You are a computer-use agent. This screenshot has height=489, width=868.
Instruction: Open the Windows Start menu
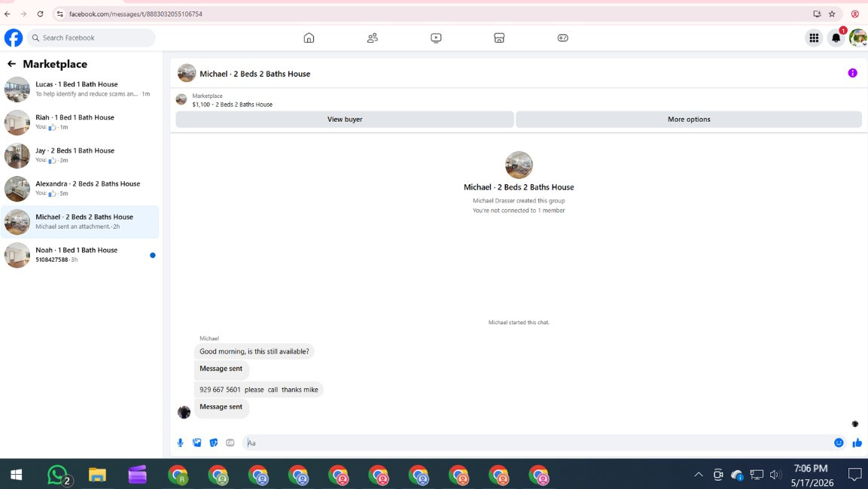[17, 475]
